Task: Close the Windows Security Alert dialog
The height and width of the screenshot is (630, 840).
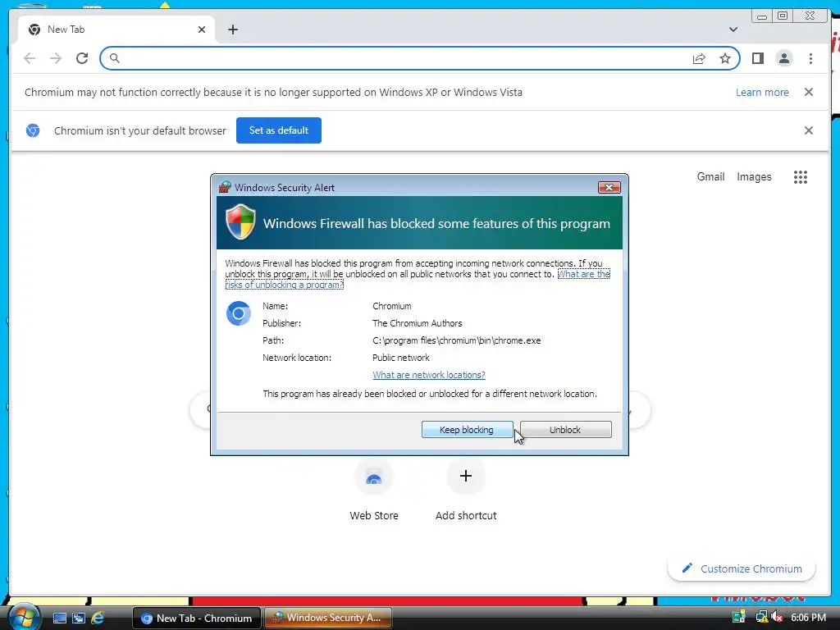Action: tap(609, 188)
